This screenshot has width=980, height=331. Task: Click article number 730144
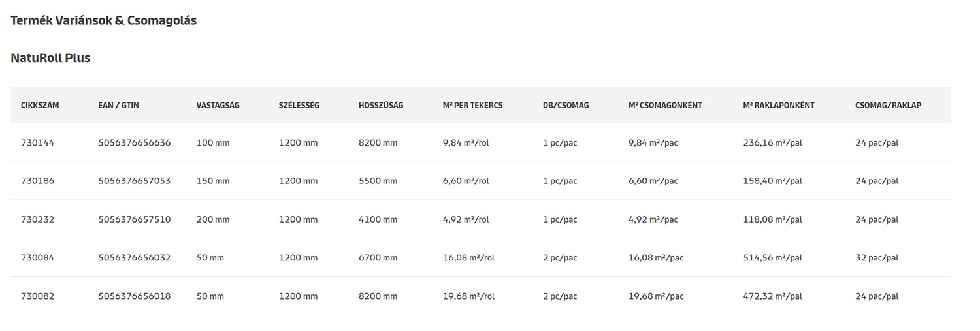37,142
